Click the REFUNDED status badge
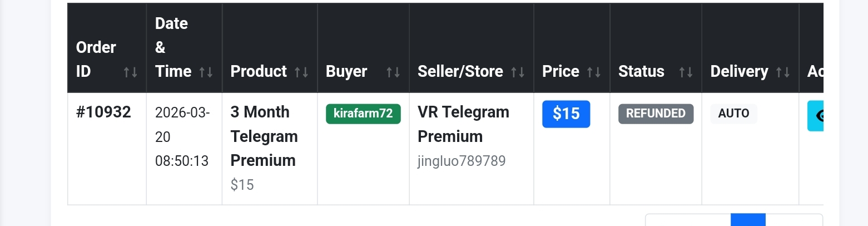 pos(656,114)
